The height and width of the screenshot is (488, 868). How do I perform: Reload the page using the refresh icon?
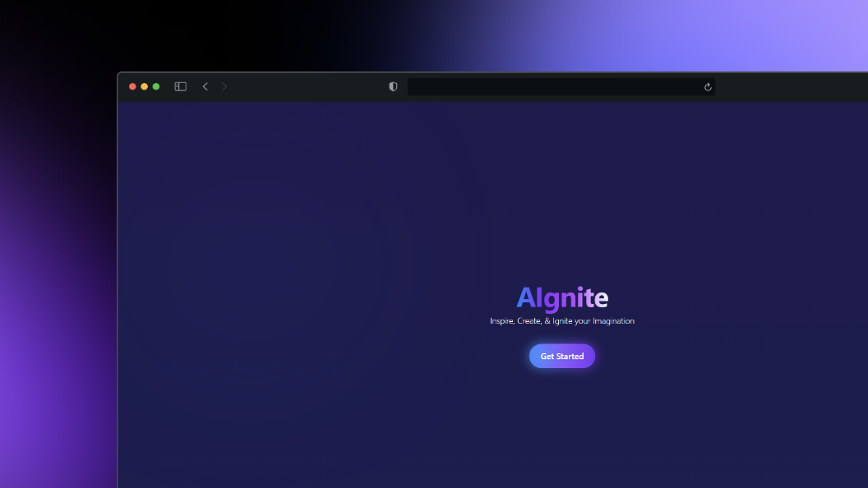click(708, 87)
